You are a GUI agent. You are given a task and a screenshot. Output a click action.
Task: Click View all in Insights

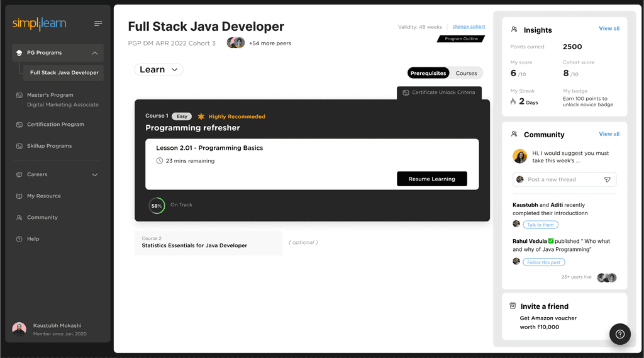[609, 28]
